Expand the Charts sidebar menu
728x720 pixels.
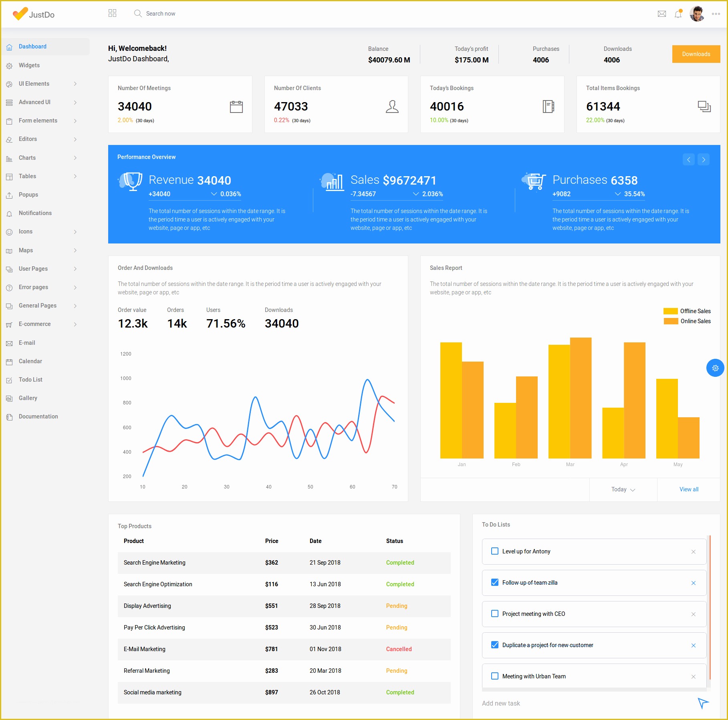point(45,158)
